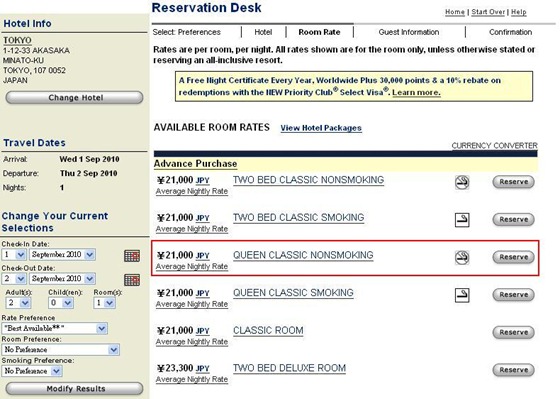560x399 pixels.
Task: Expand the Smoking Preference dropdown
Action: click(32, 371)
